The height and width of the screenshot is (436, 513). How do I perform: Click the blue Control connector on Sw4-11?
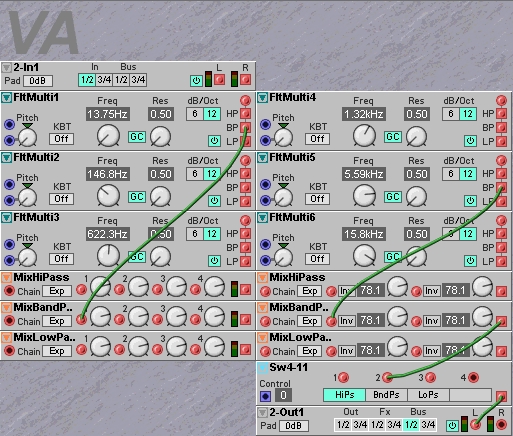265,396
